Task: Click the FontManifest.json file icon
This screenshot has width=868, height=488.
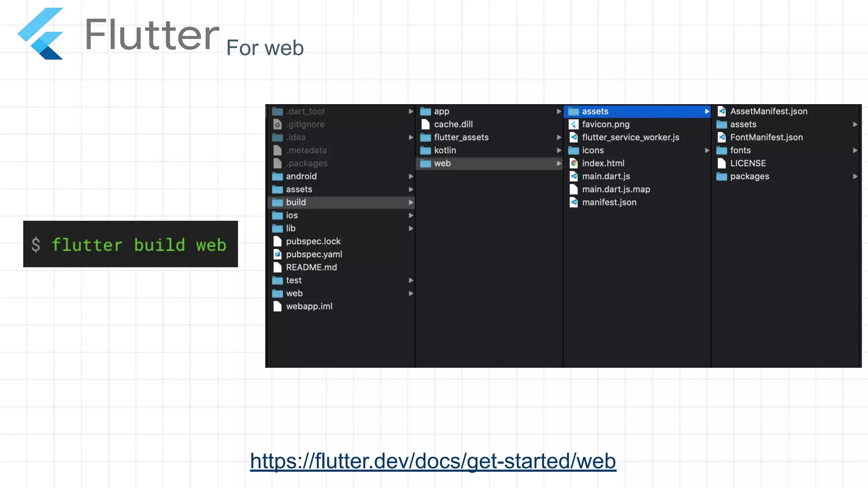Action: tap(721, 137)
